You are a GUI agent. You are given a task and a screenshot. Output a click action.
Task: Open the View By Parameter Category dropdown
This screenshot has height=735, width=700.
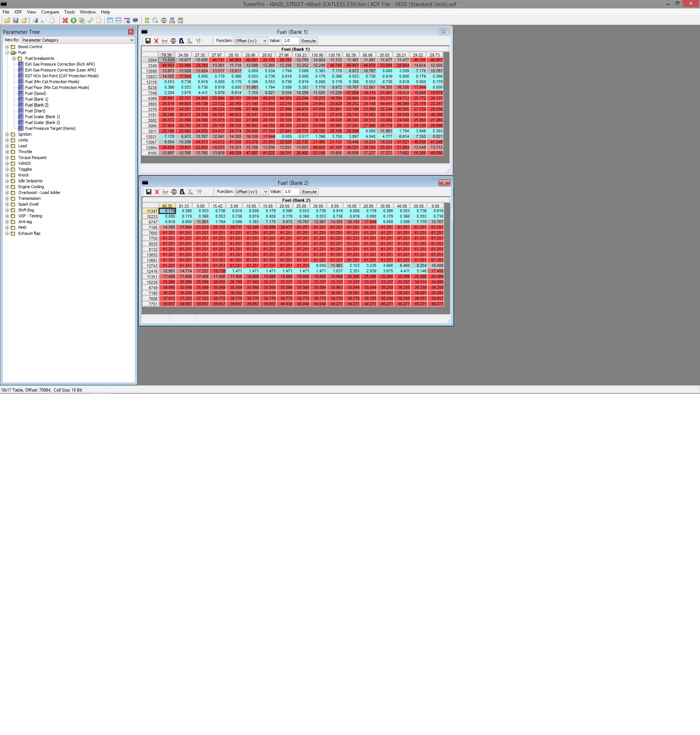[78, 40]
